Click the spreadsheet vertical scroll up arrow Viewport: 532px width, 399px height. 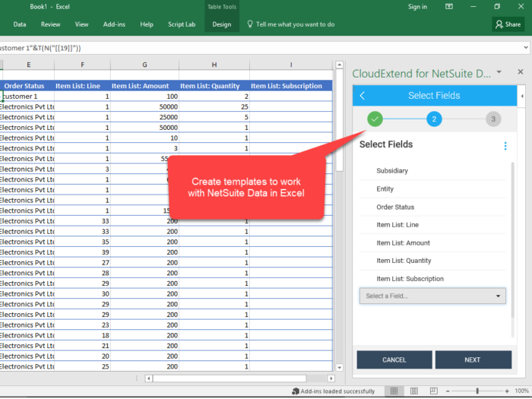point(339,65)
